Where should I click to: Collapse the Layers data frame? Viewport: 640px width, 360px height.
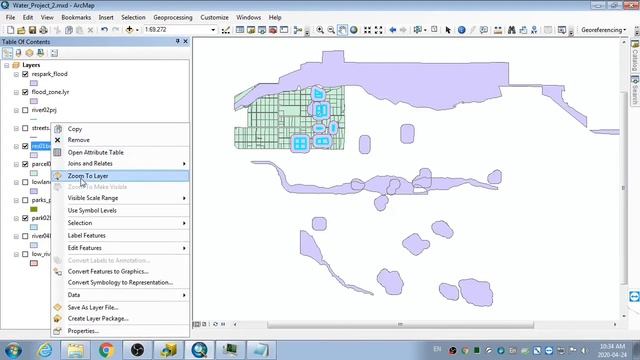tap(7, 65)
